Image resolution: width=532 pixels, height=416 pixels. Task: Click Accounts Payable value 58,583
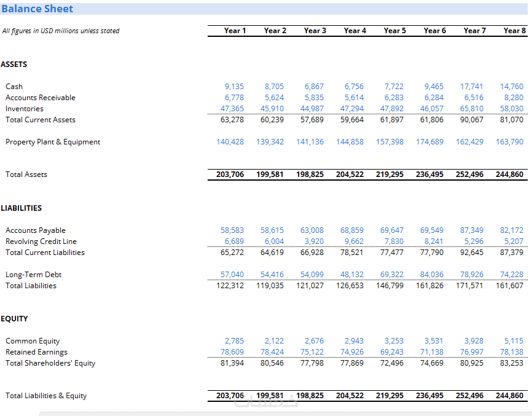[232, 230]
